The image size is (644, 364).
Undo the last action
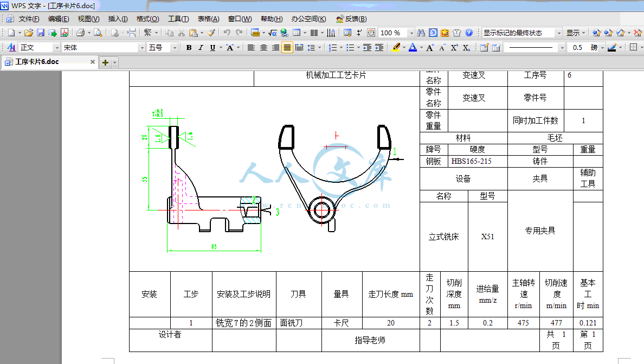(227, 33)
